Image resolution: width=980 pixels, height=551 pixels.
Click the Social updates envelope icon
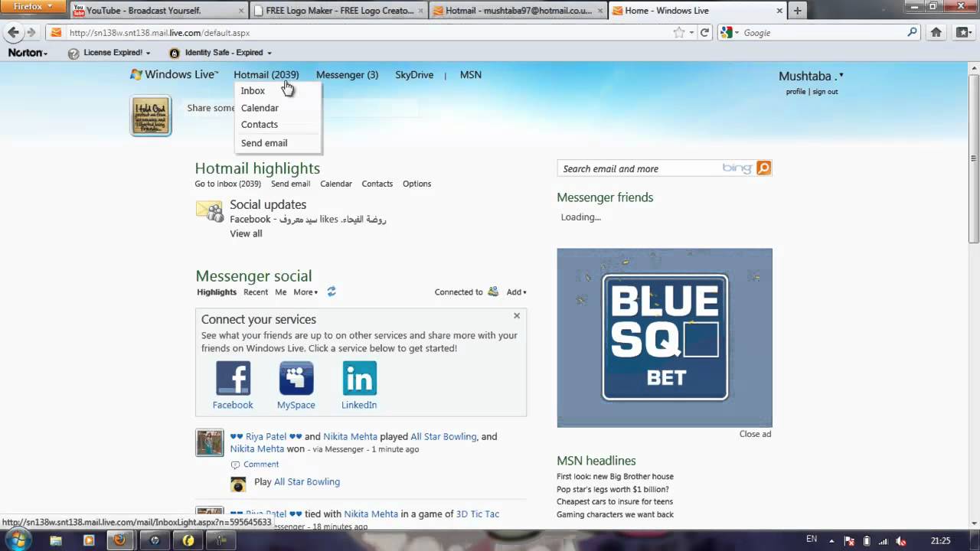click(x=209, y=210)
